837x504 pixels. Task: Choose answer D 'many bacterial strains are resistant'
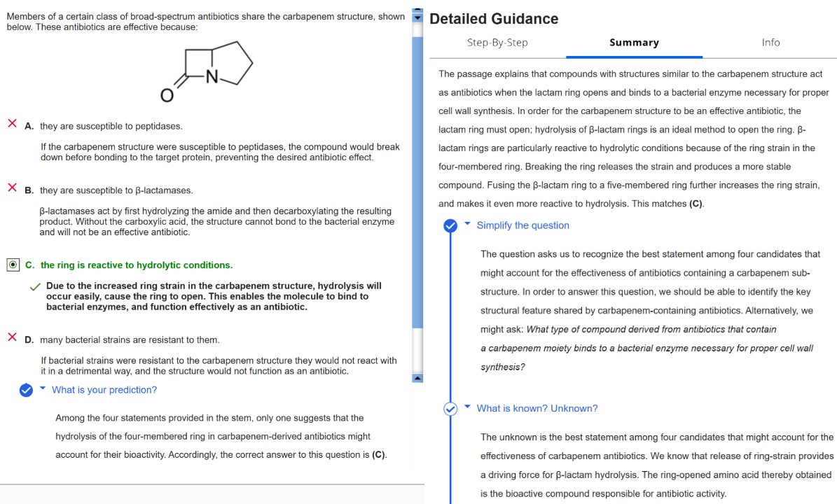(x=129, y=340)
